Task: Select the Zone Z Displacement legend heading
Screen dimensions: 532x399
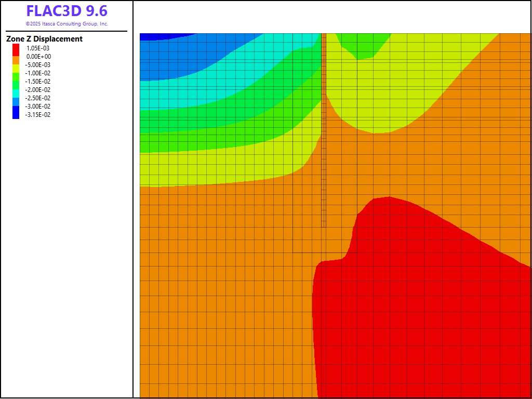Action: (44, 39)
